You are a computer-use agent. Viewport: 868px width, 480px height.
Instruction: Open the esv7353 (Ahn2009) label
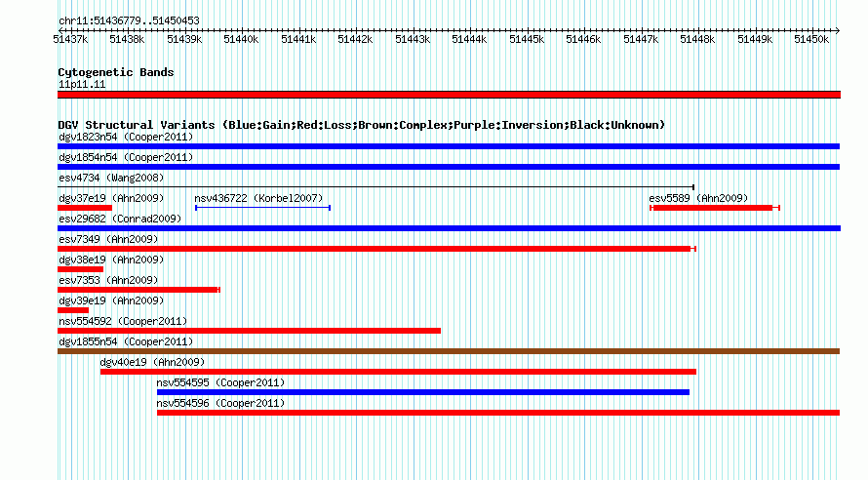click(108, 280)
